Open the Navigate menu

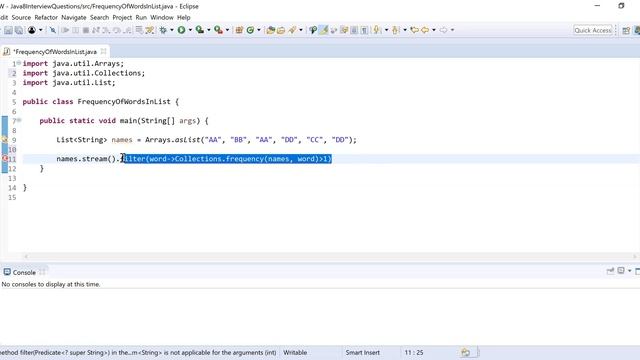(73, 18)
